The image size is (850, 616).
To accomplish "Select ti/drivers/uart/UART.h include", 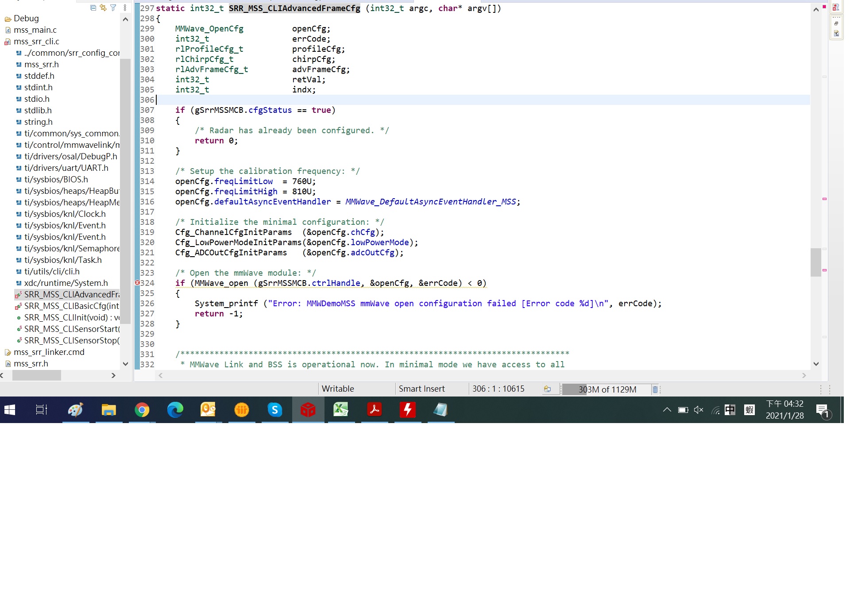I will (x=62, y=168).
